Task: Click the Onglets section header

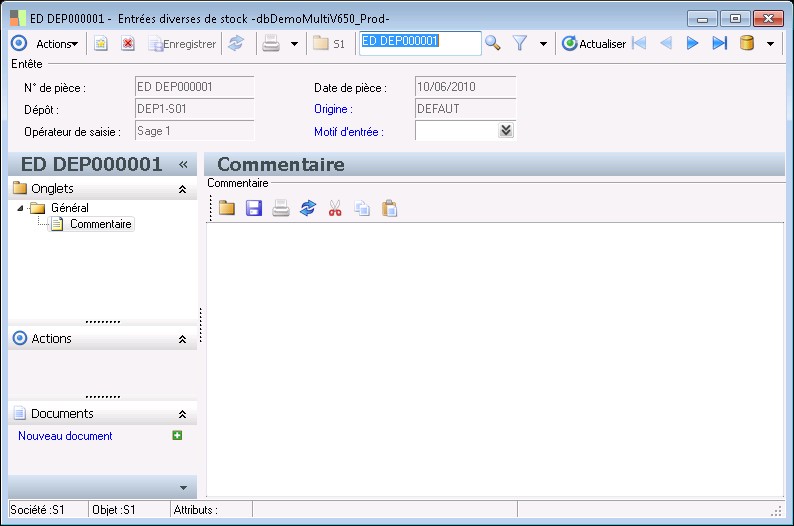Action: [102, 189]
